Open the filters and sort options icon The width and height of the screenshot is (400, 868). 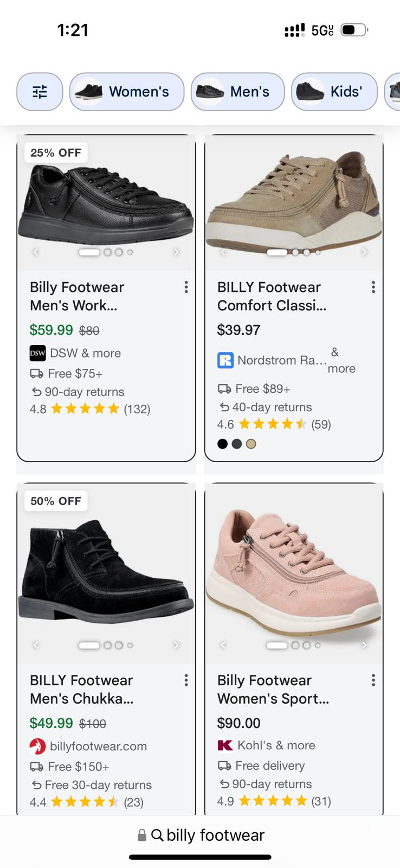(x=40, y=92)
